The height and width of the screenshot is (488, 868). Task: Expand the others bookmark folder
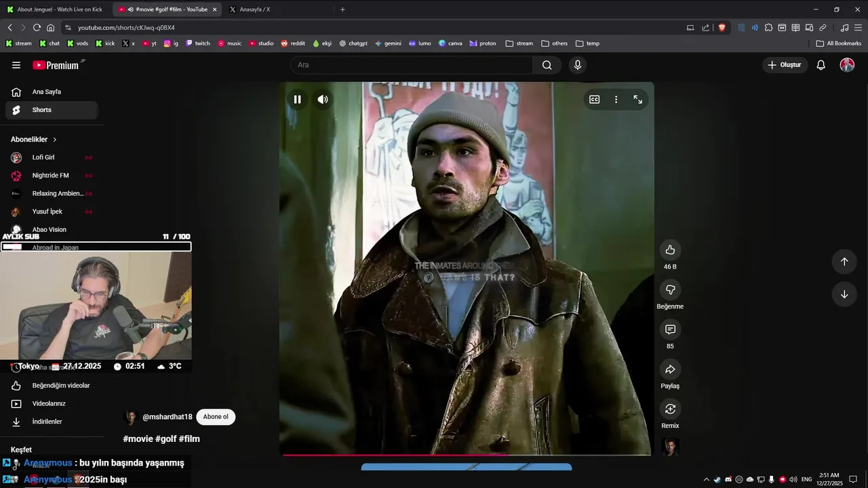555,43
